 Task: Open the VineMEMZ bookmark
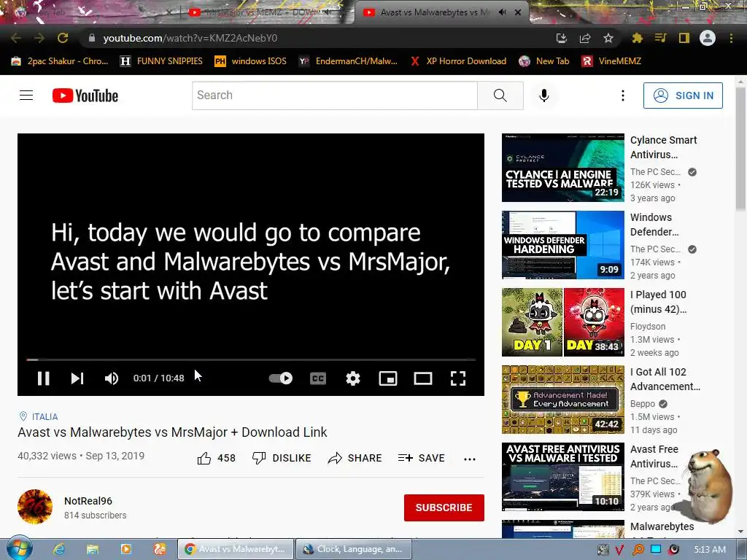coord(612,61)
